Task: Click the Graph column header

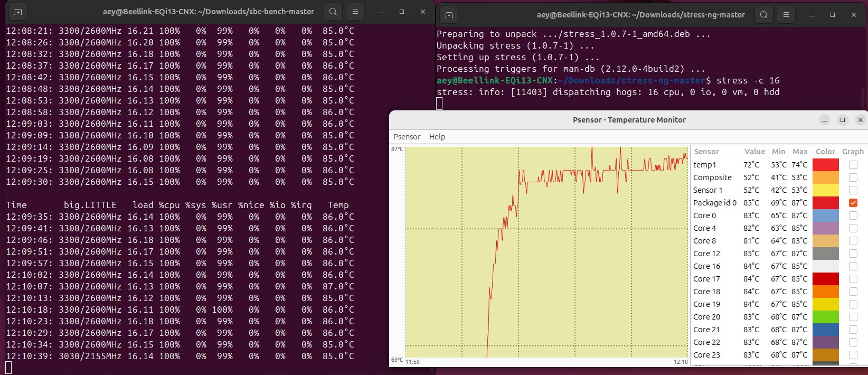Action: coord(853,152)
